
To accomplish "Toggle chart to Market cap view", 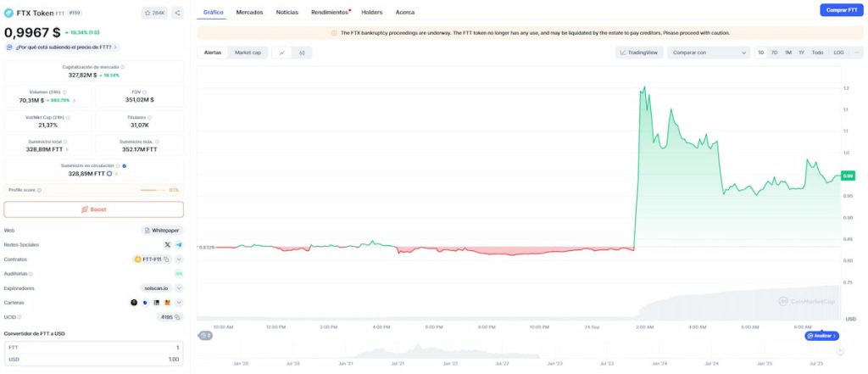I will (248, 53).
